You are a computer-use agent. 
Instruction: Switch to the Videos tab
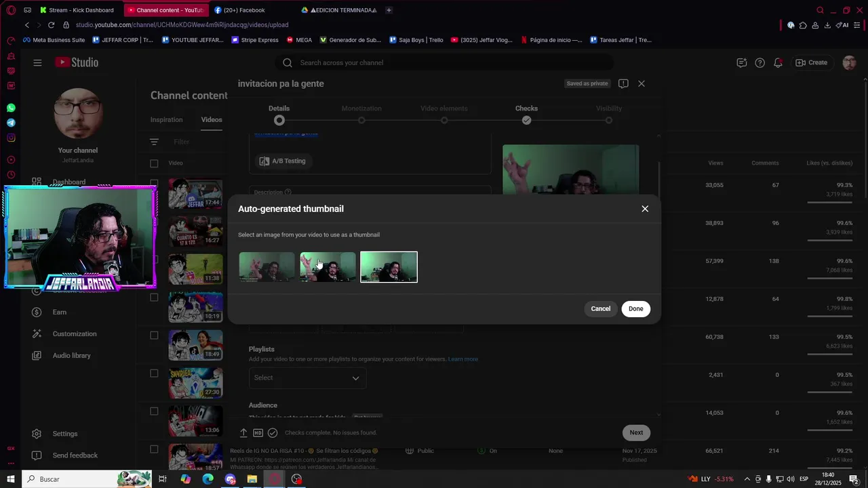pyautogui.click(x=212, y=120)
